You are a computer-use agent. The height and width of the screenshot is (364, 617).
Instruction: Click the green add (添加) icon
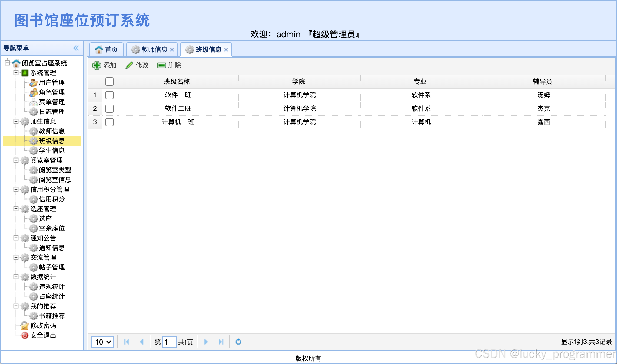tap(97, 65)
